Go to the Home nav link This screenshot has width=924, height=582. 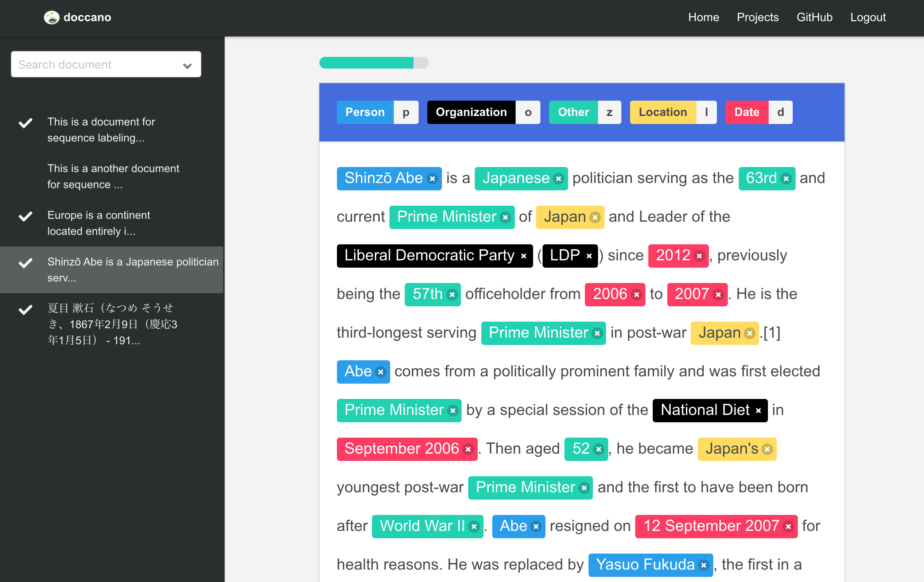703,17
